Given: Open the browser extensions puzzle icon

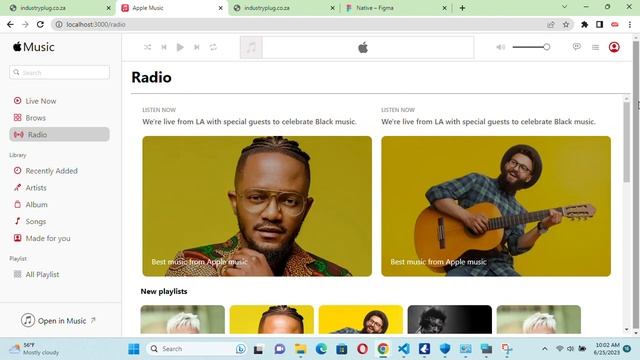Looking at the screenshot, I should pyautogui.click(x=584, y=24).
